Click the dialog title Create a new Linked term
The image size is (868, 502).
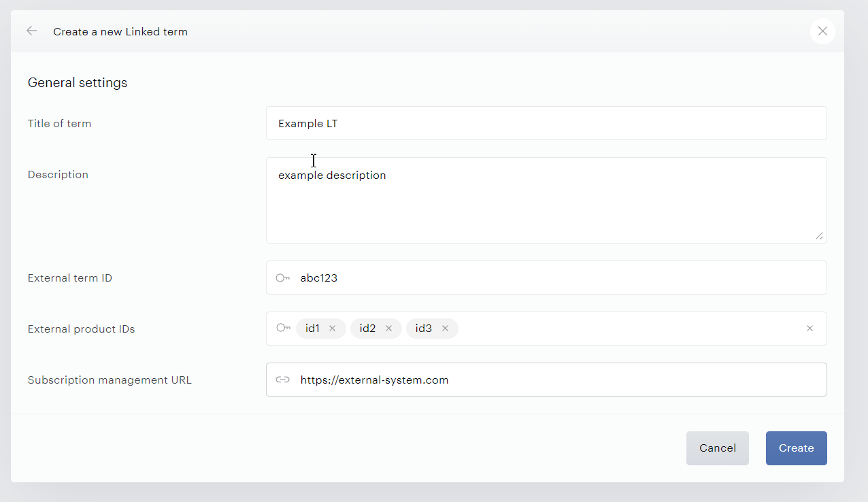(x=120, y=31)
